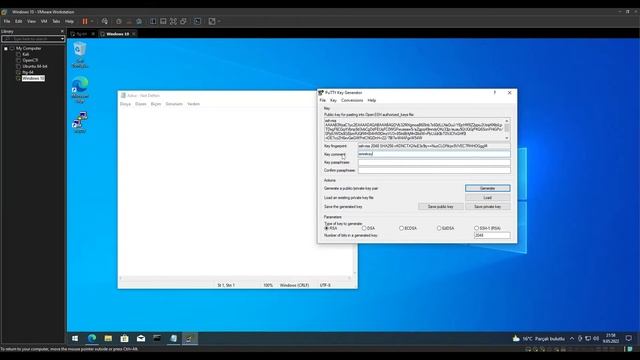This screenshot has height=360, width=640.
Task: Click Save public key button
Action: point(440,207)
